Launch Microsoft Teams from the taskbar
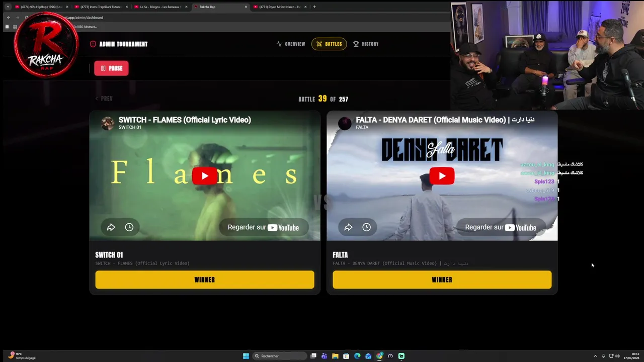644x362 pixels. coord(324,356)
